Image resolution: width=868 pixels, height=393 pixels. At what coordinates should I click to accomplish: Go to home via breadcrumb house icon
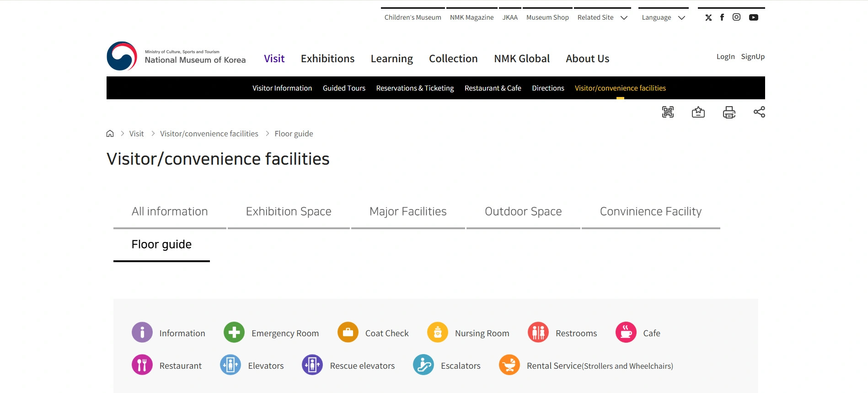pos(110,134)
